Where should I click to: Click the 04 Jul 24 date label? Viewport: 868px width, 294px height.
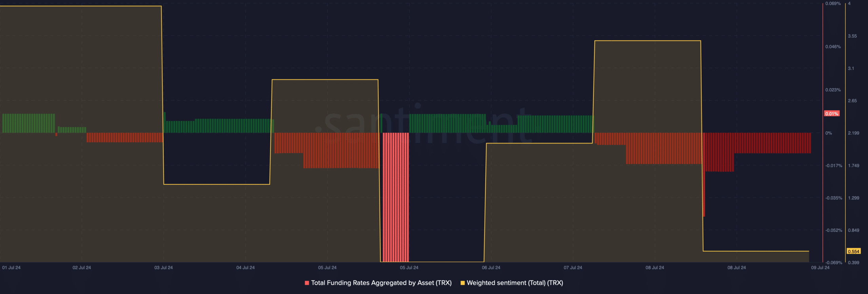[x=245, y=268]
